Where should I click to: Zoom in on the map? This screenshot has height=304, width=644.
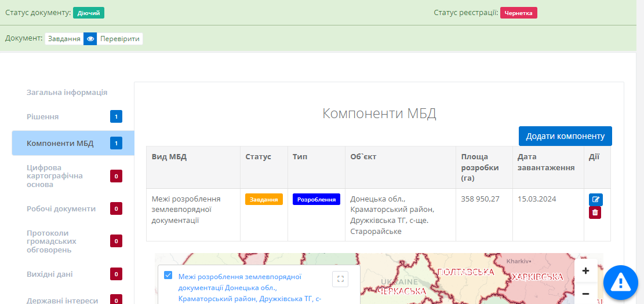[585, 270]
